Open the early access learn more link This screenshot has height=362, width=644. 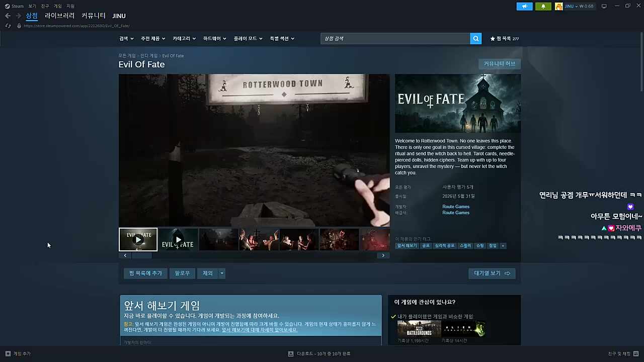(260, 330)
